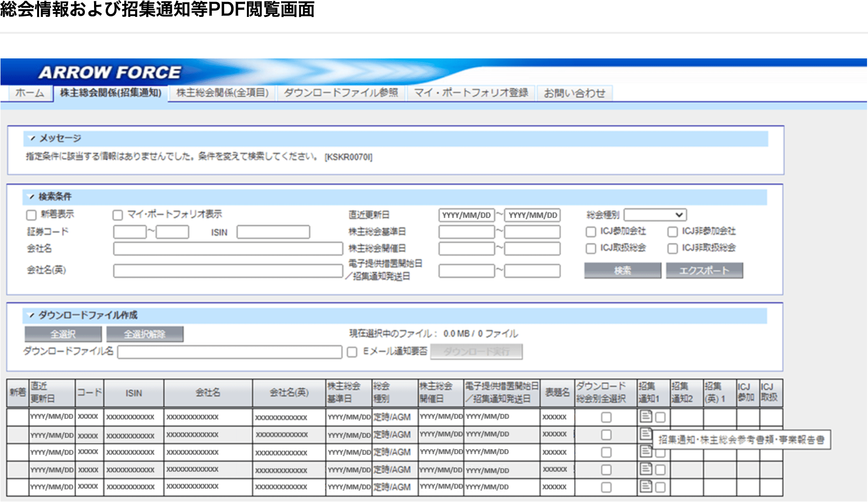Tick the ICJ非取扱総会 checkbox
This screenshot has width=868, height=502.
point(673,249)
